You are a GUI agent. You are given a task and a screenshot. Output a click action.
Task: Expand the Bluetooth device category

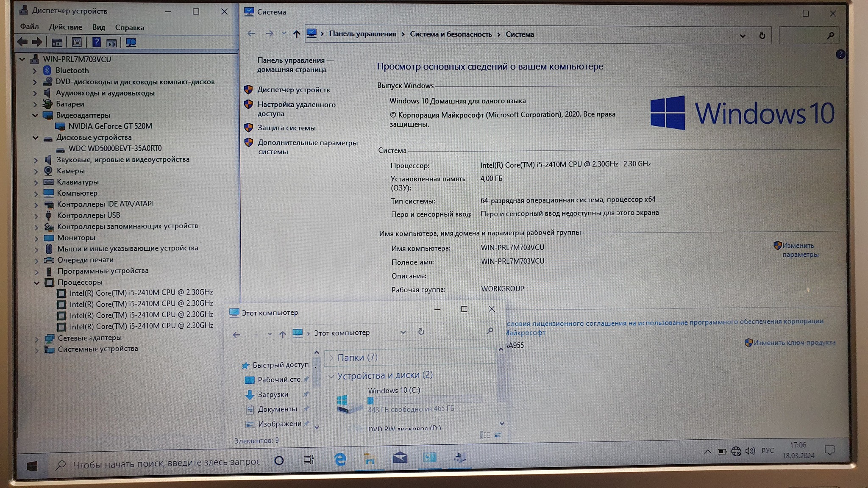click(x=35, y=71)
